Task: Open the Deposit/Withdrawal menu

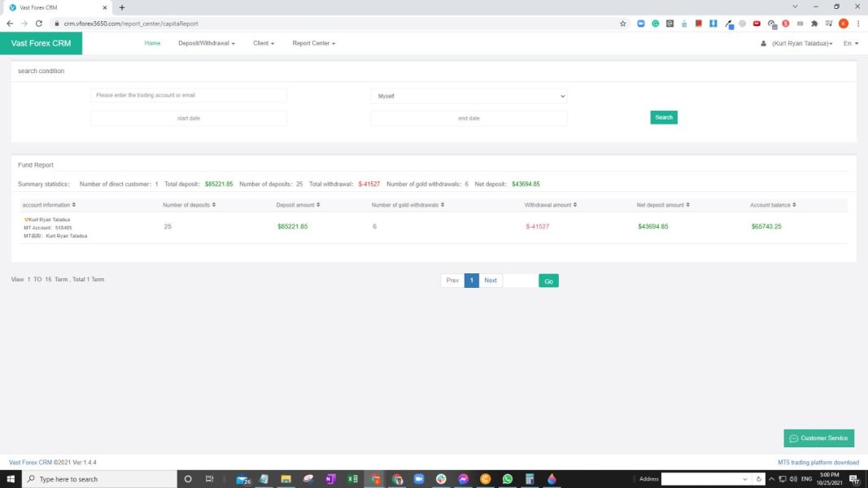Action: 207,43
